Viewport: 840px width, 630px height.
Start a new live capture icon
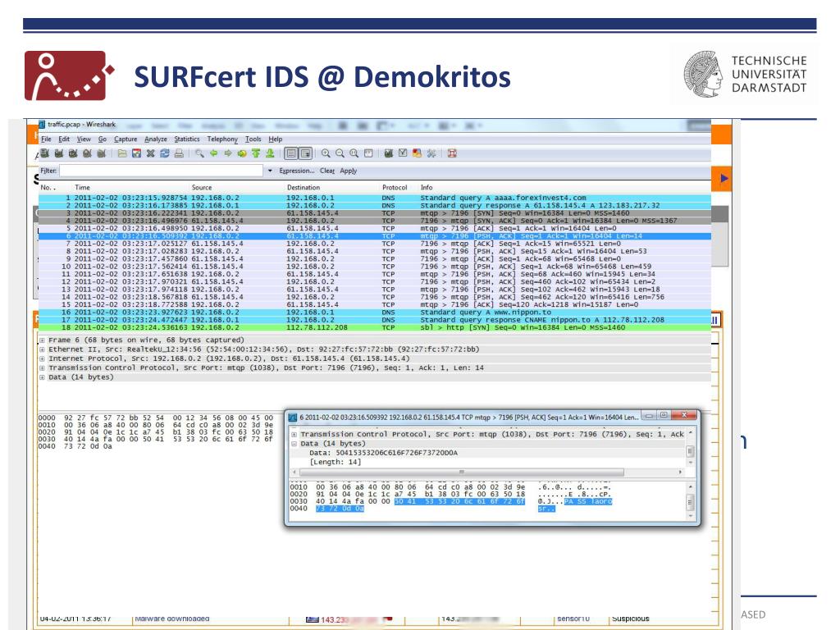[x=73, y=153]
